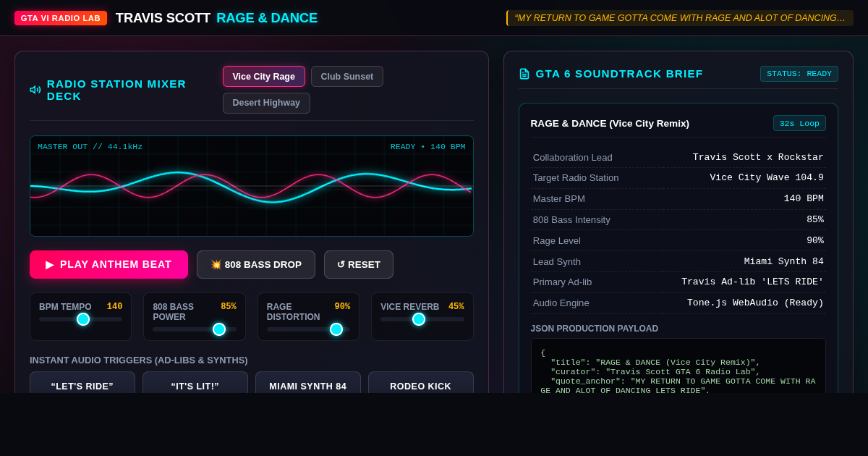Click the BPM Tempo "140" readout
Viewport: 868px width, 456px height.
tap(114, 307)
